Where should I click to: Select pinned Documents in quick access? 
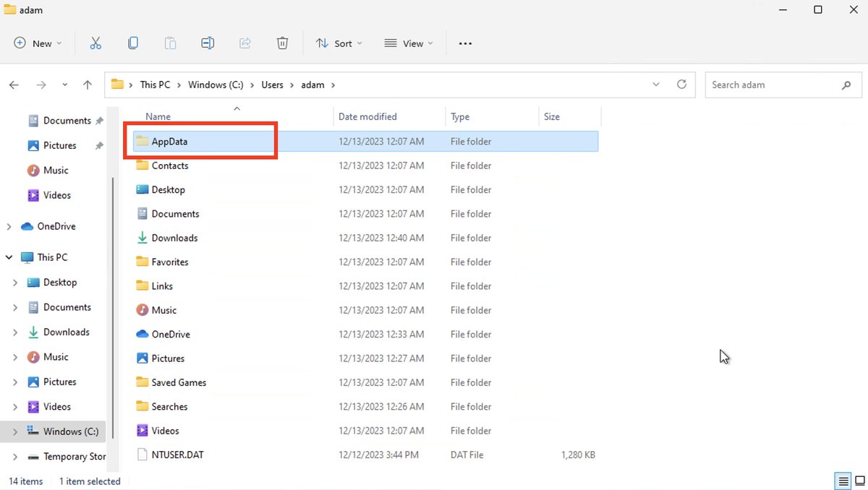67,121
